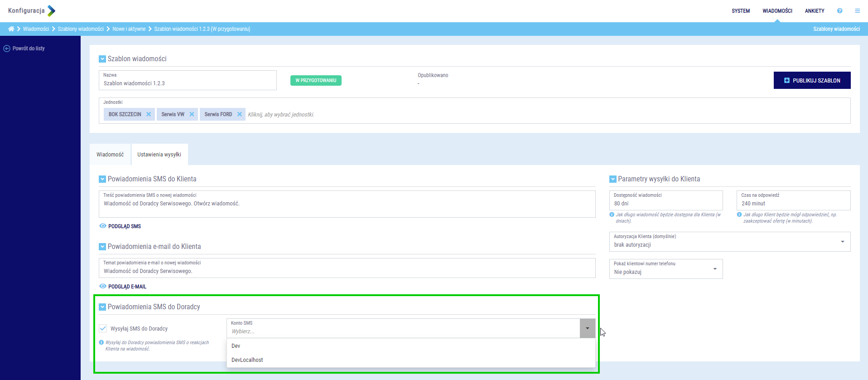Image resolution: width=868 pixels, height=380 pixels.
Task: Collapse the Konto SMS dropdown arrow
Action: point(587,328)
